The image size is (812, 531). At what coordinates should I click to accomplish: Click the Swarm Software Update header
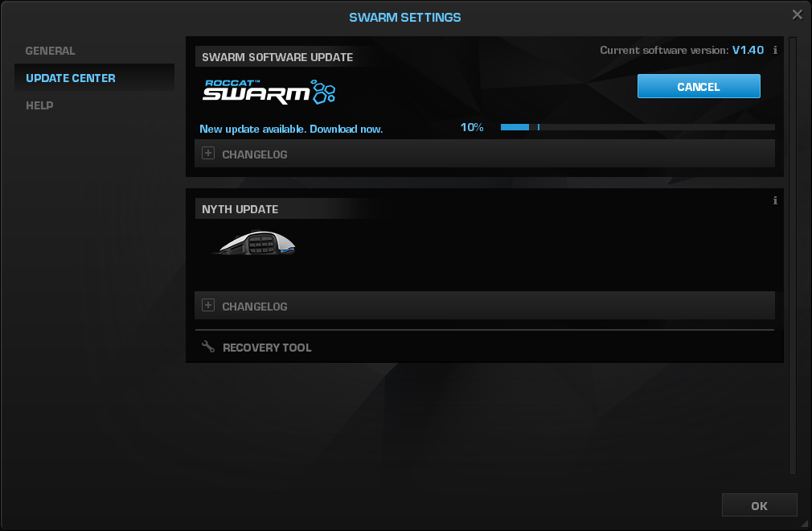(277, 57)
